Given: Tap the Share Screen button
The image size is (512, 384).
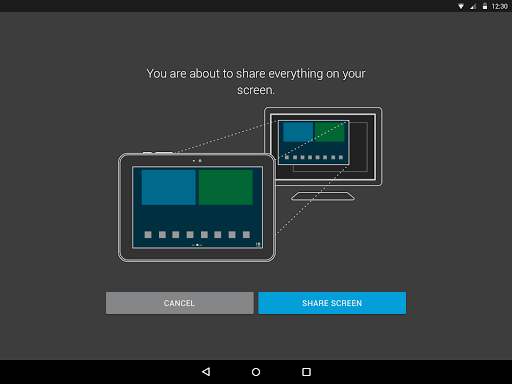Looking at the screenshot, I should 332,303.
